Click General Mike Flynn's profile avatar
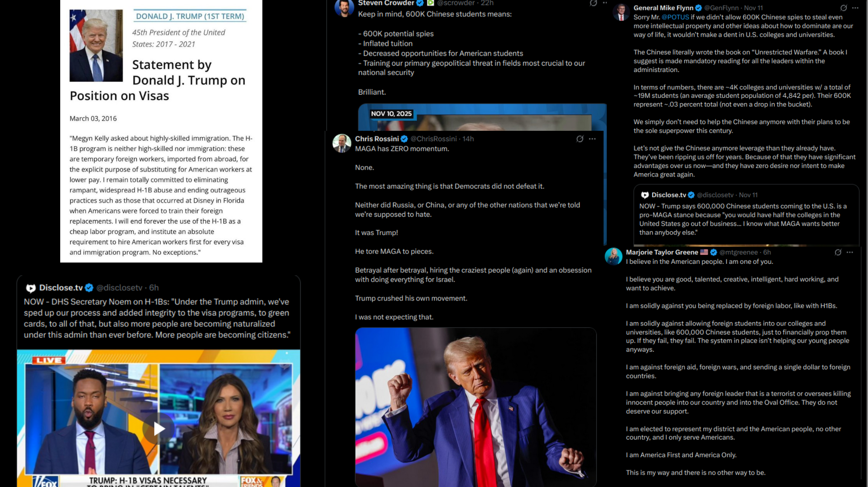868x487 pixels. tap(621, 12)
